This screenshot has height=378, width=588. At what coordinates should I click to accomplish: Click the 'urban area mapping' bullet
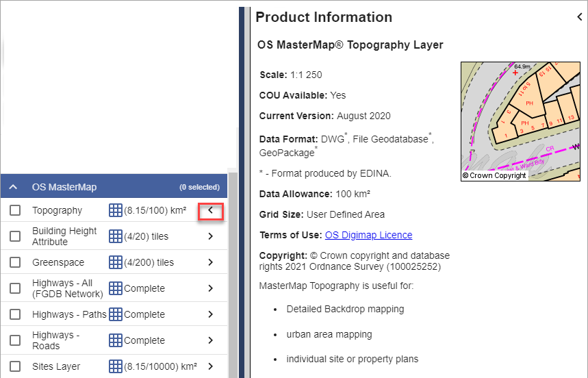click(x=329, y=334)
